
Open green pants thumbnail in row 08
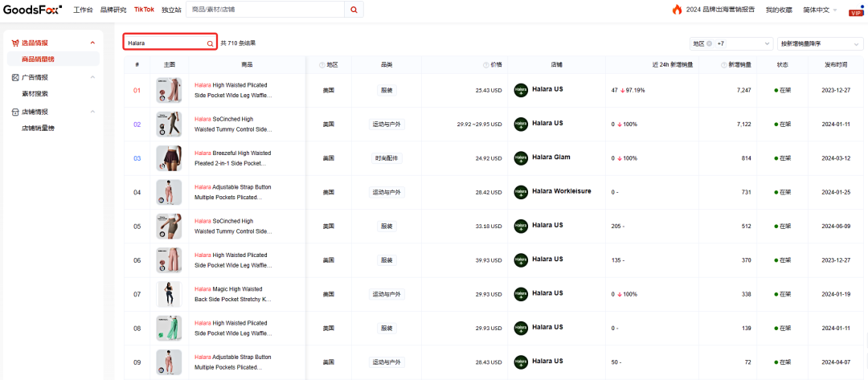[x=169, y=328]
